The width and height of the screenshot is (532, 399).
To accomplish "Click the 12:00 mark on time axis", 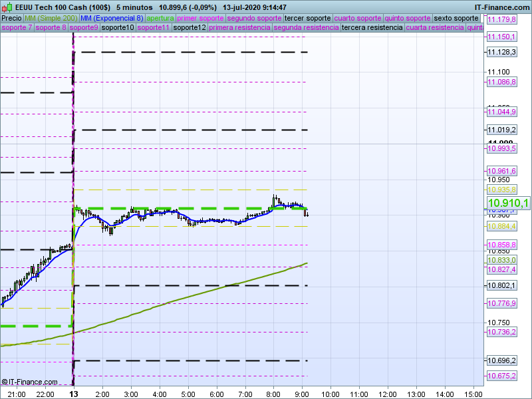I will tap(388, 394).
